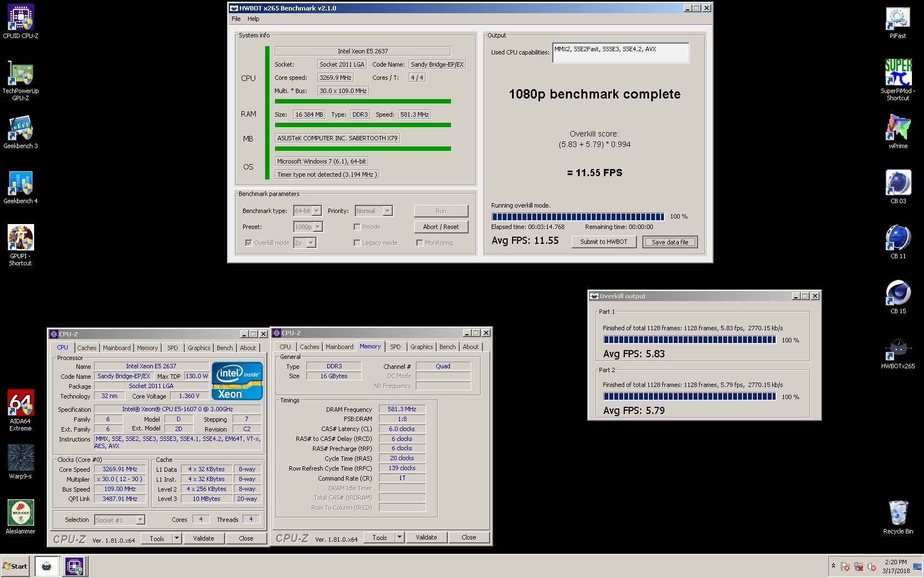Click the Part 1 progress bar

[690, 340]
